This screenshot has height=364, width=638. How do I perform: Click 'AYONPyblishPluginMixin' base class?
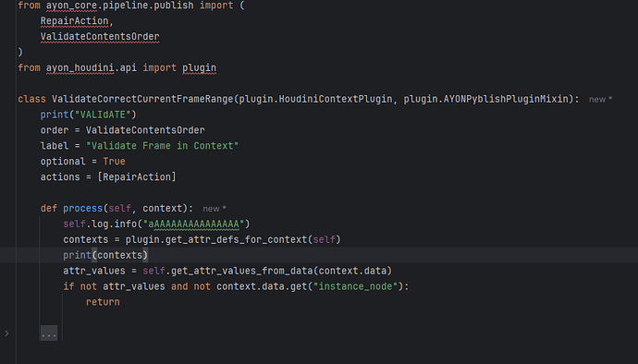pyautogui.click(x=506, y=99)
